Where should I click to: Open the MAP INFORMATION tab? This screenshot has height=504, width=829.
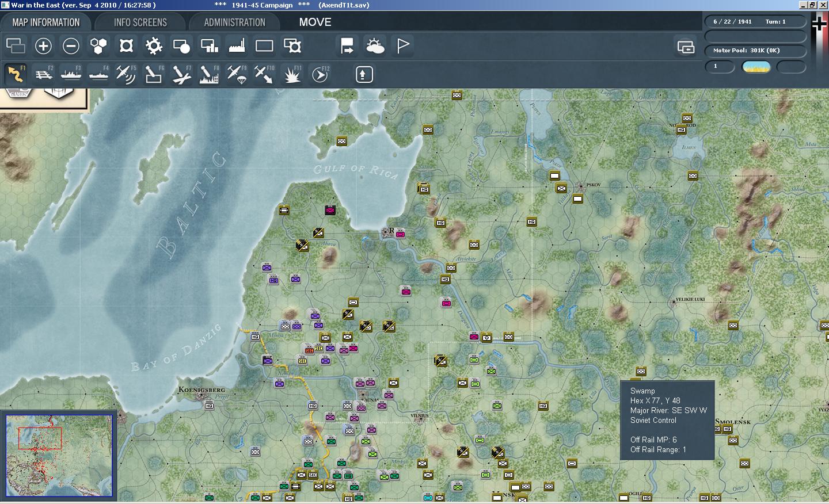click(46, 22)
